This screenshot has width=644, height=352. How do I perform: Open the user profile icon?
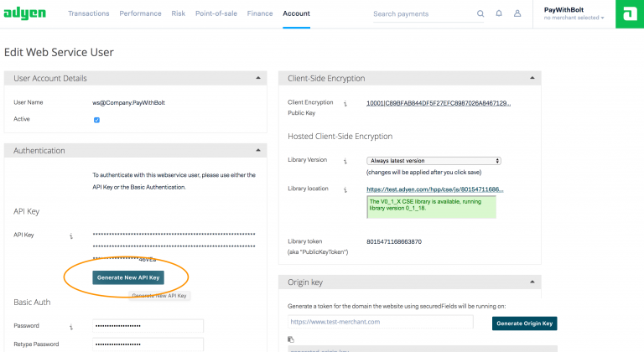(517, 13)
